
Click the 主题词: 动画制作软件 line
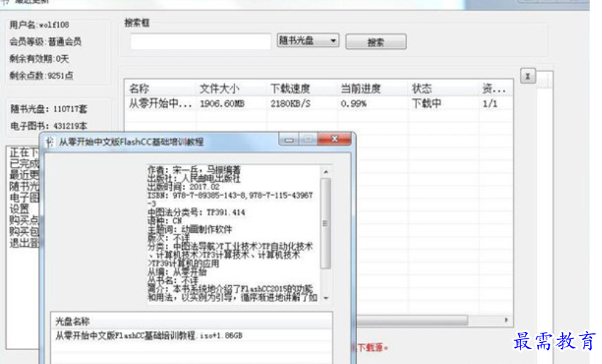click(x=190, y=229)
